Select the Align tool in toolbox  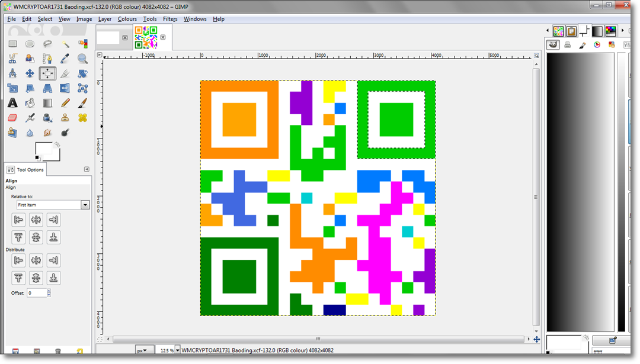tap(47, 73)
